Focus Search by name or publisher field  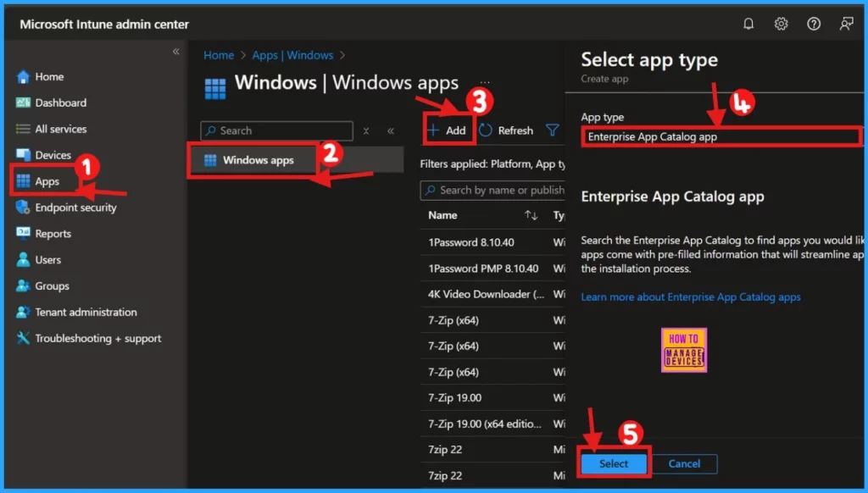point(493,191)
